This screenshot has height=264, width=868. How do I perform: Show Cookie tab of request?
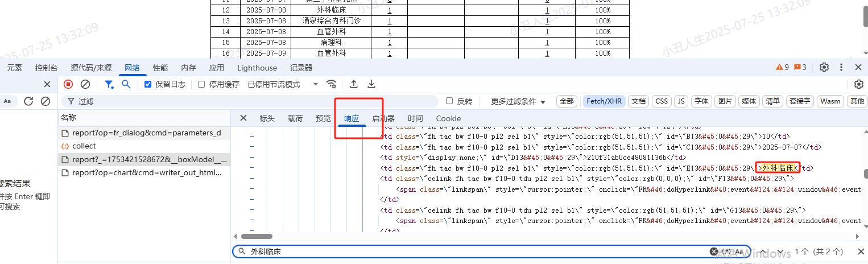pos(448,118)
